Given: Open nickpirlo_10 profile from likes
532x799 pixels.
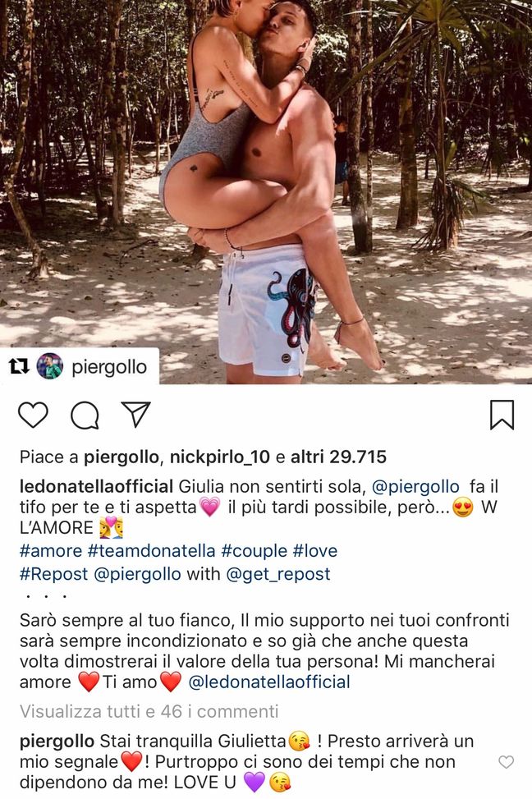Looking at the screenshot, I should [x=220, y=457].
